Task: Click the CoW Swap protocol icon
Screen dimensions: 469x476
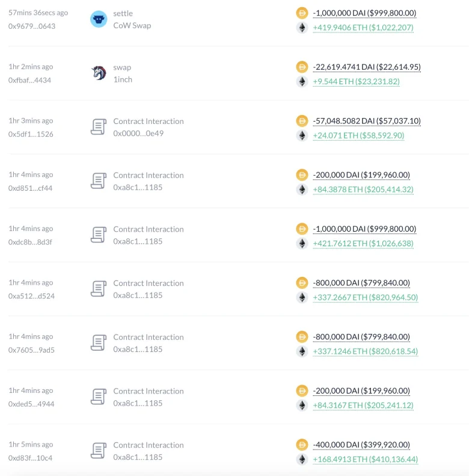Action: [x=99, y=19]
